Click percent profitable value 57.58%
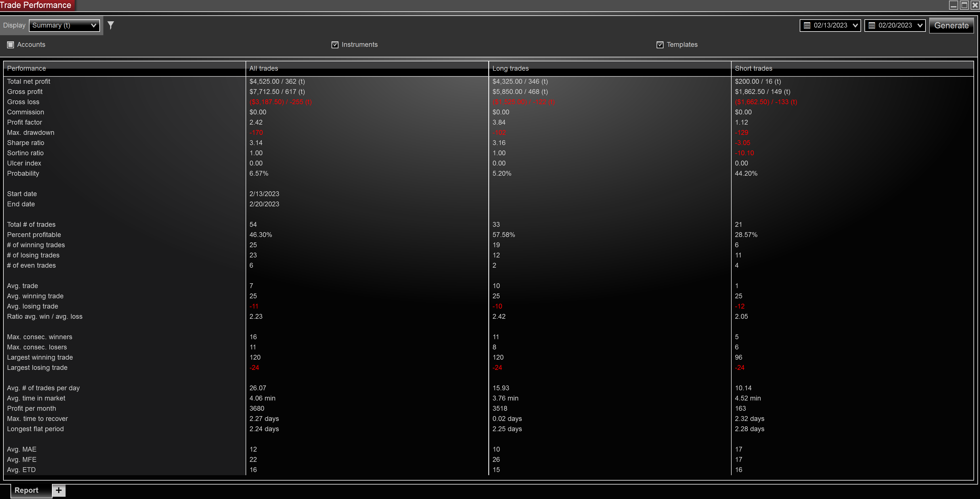This screenshot has width=980, height=499. click(503, 235)
